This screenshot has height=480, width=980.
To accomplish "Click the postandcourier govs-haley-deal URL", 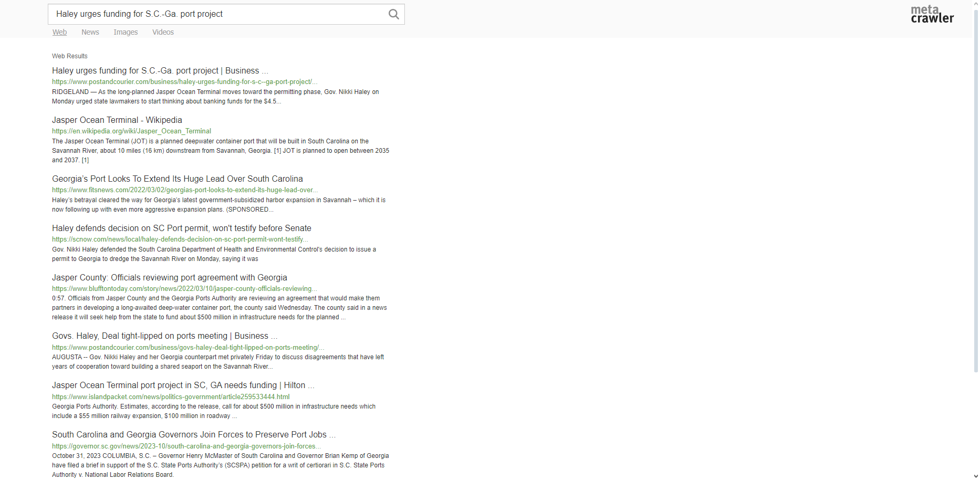I will click(x=188, y=348).
